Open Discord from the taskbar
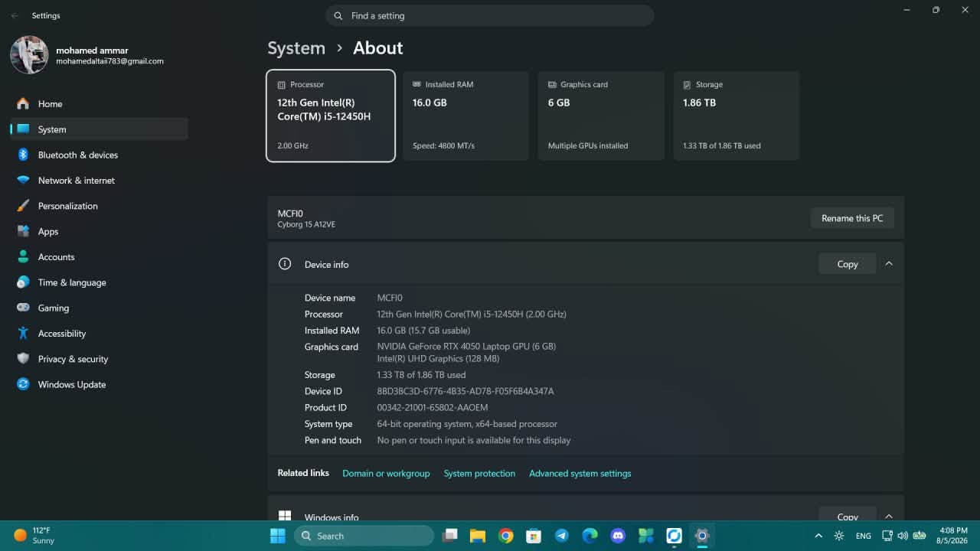The height and width of the screenshot is (551, 980). (x=618, y=536)
